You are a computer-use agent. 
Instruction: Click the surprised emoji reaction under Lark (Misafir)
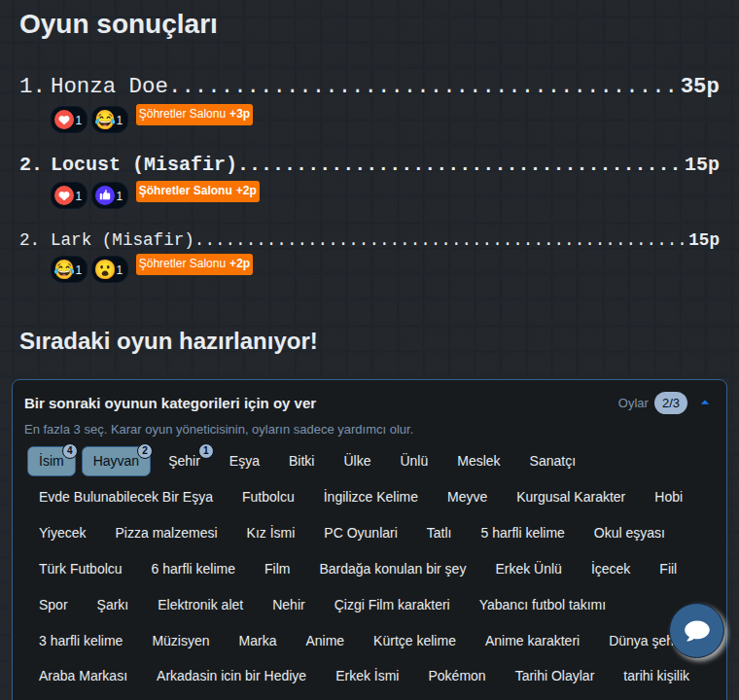click(110, 269)
